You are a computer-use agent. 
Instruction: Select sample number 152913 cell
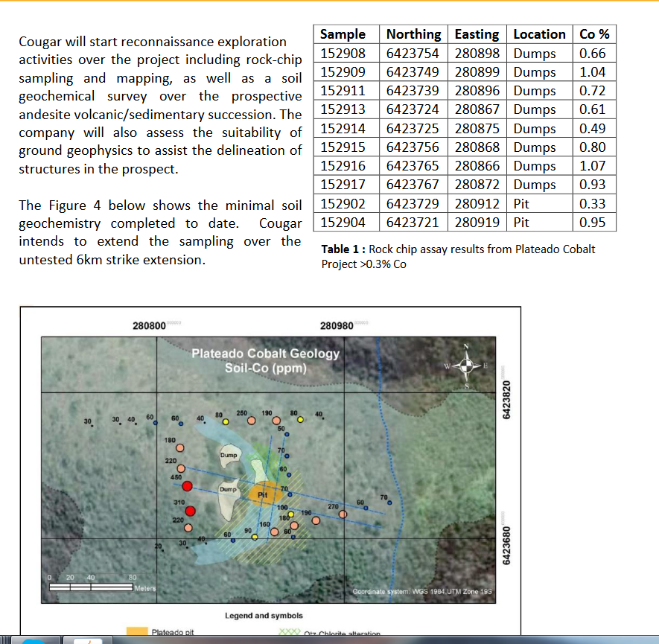[346, 109]
